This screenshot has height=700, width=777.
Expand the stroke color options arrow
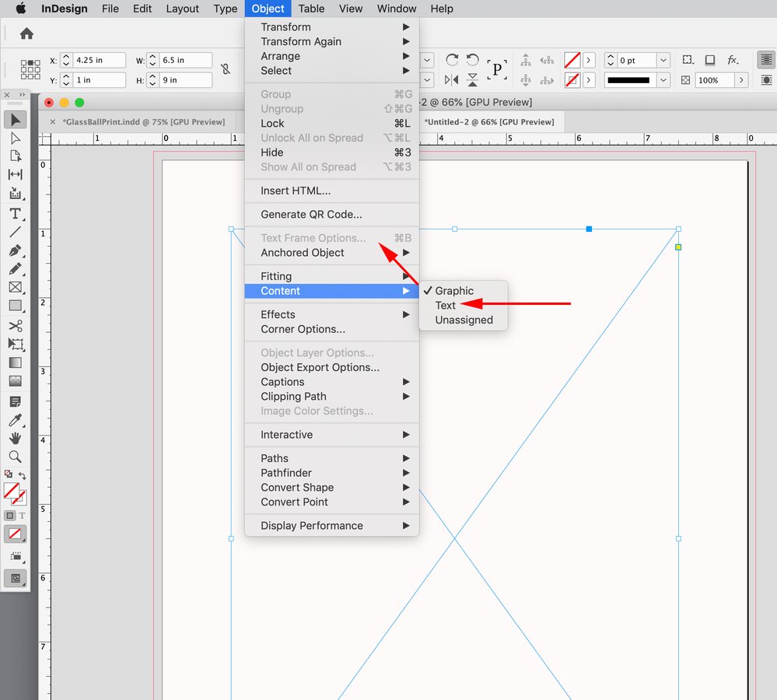(589, 80)
